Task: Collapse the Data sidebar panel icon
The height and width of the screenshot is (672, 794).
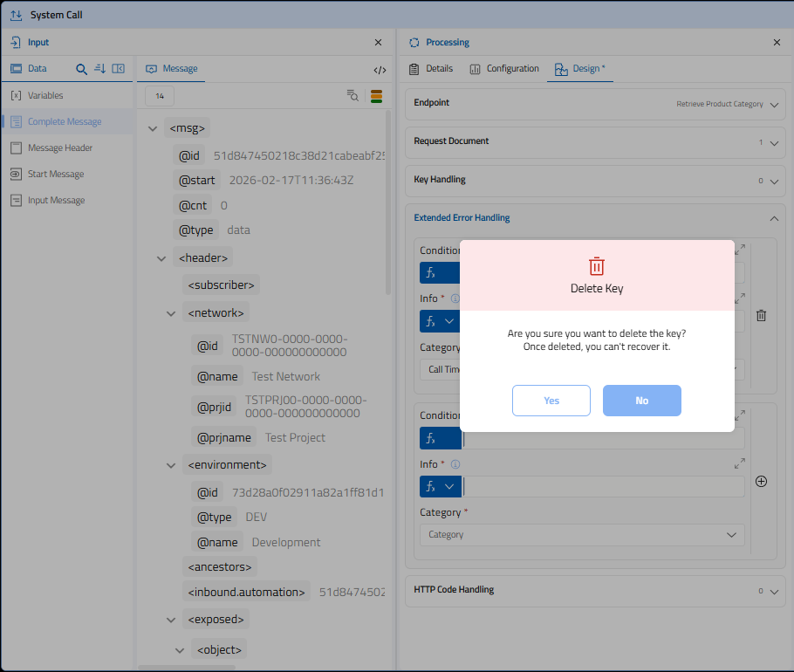Action: [119, 69]
